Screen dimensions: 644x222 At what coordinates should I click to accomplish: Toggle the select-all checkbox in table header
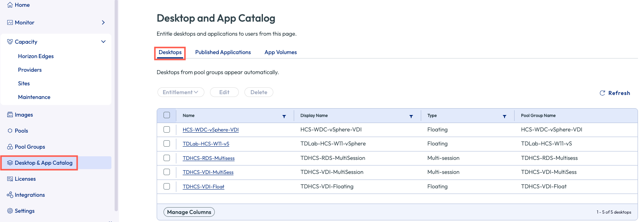coord(167,115)
